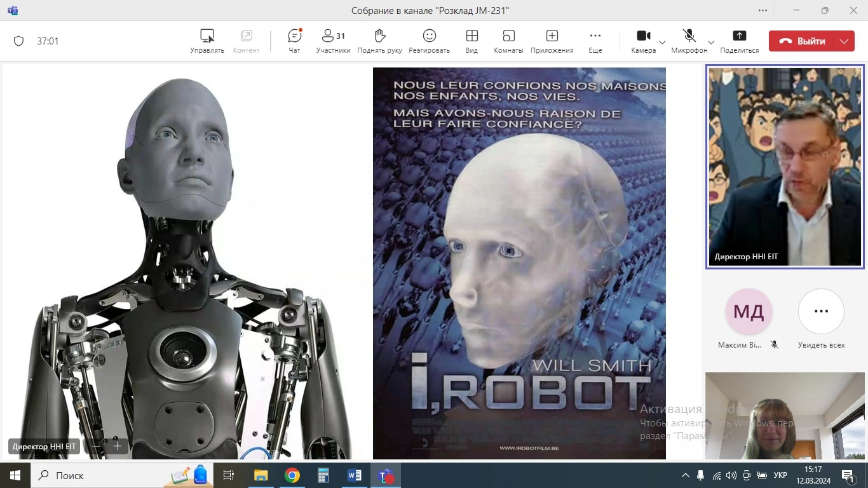Toggle the Camera on or off
This screenshot has height=488, width=868.
point(643,41)
